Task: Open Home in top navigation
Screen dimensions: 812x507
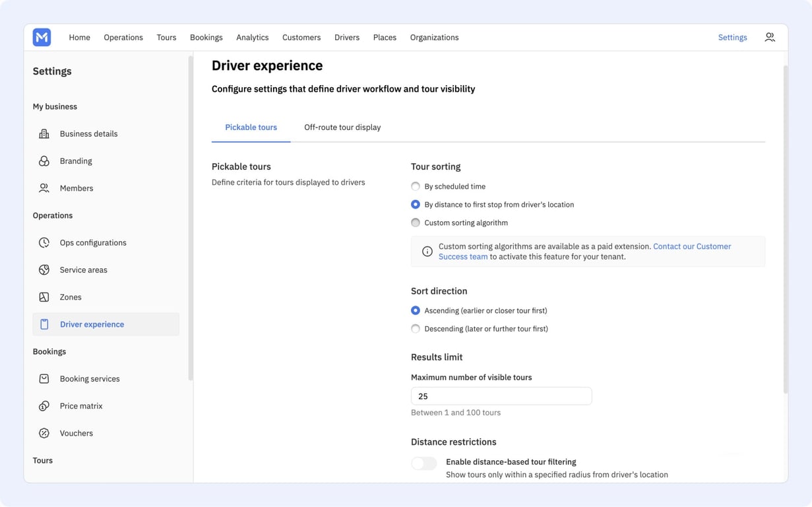Action: coord(79,38)
